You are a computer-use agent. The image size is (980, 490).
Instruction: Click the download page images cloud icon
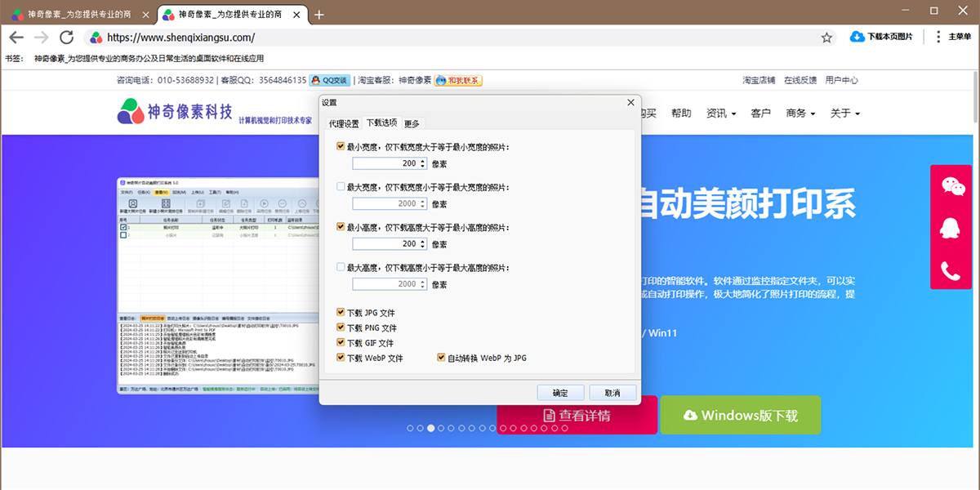pos(857,37)
